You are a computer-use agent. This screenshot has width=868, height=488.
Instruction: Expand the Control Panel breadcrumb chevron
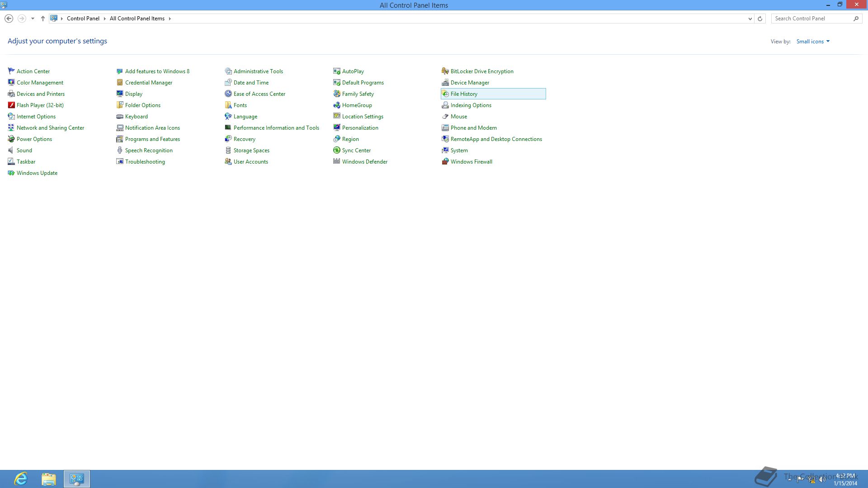[x=104, y=19]
